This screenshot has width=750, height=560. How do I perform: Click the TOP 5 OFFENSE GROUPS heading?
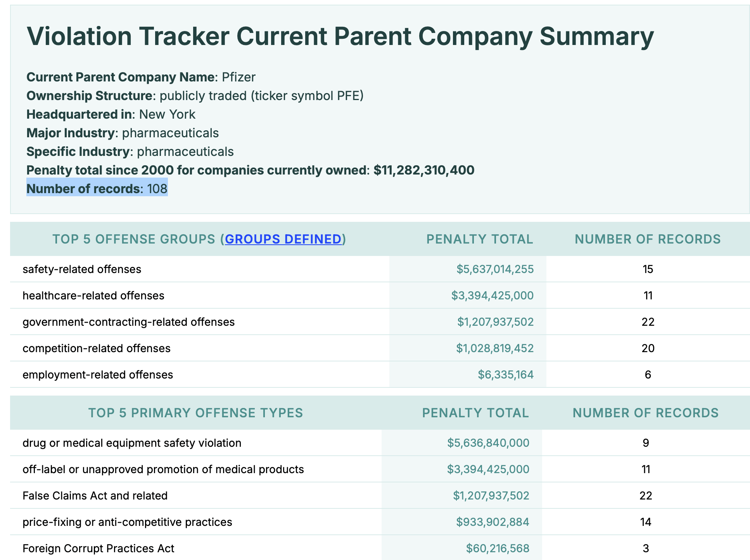(199, 239)
